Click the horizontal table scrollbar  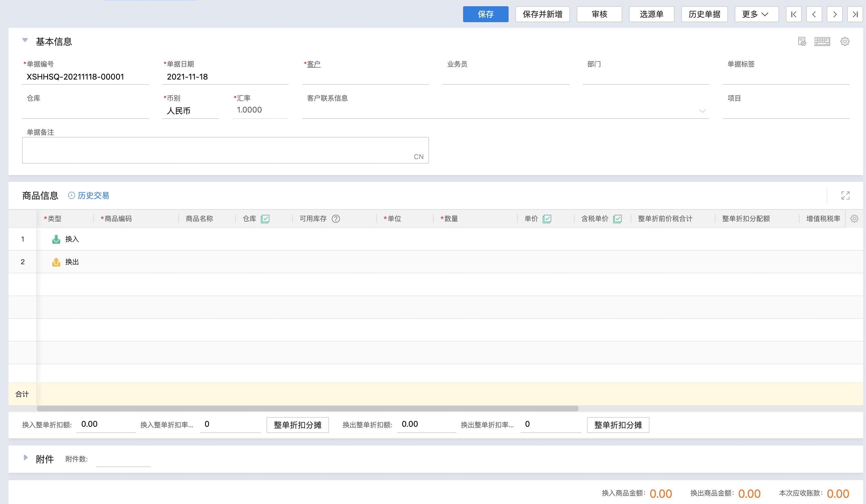coord(307,409)
